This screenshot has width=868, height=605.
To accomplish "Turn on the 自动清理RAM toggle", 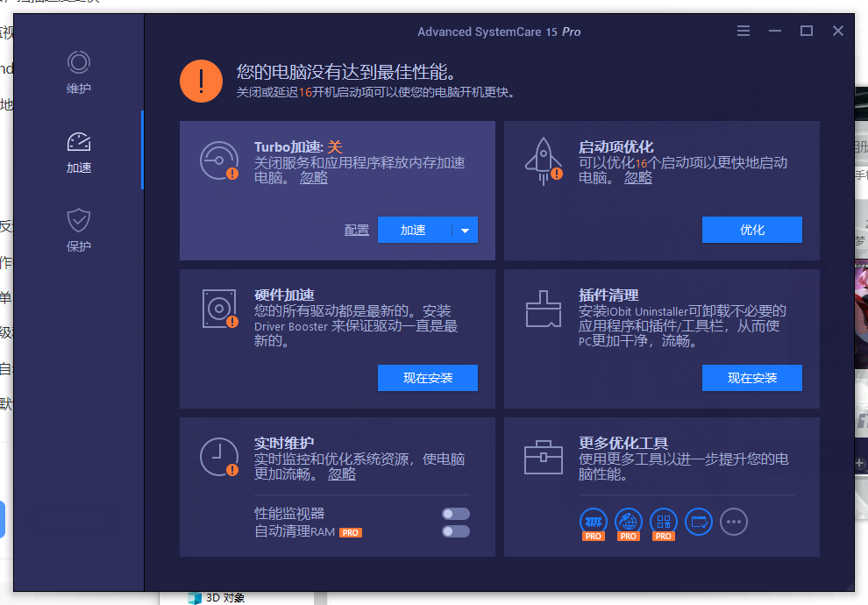I will pyautogui.click(x=456, y=531).
